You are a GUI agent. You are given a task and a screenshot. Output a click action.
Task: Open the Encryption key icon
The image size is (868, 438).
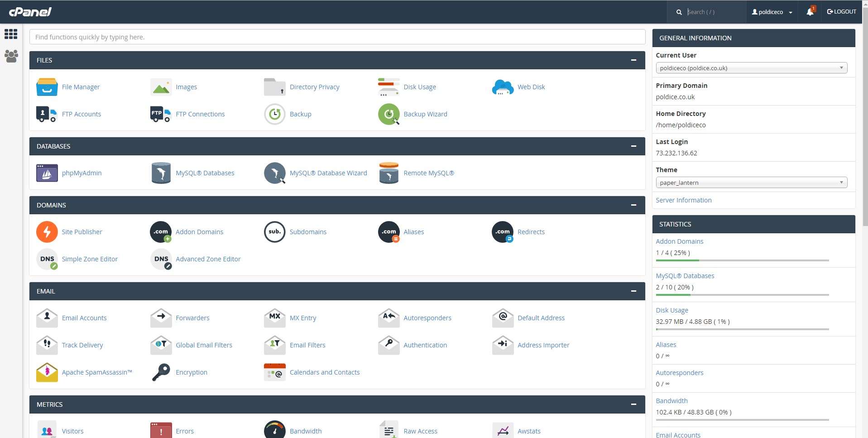click(x=161, y=372)
